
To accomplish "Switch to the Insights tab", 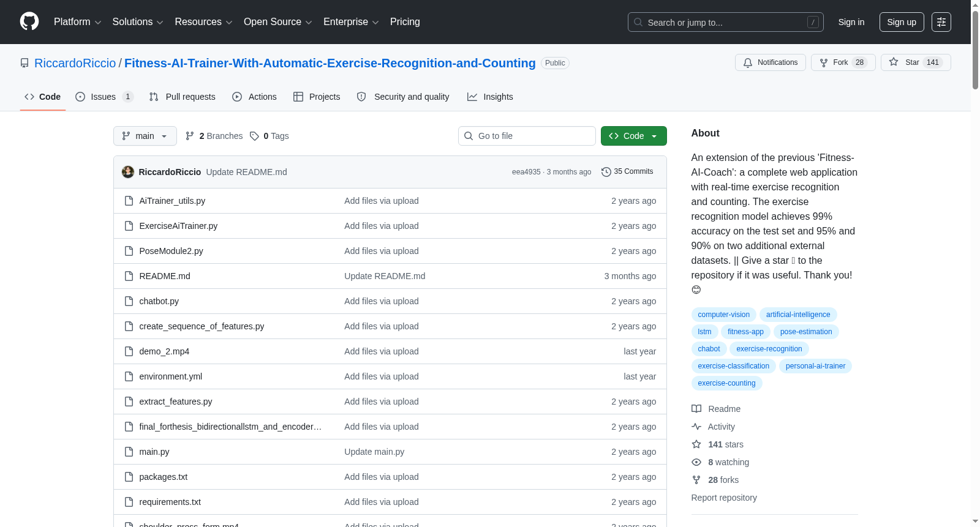I will tap(490, 97).
